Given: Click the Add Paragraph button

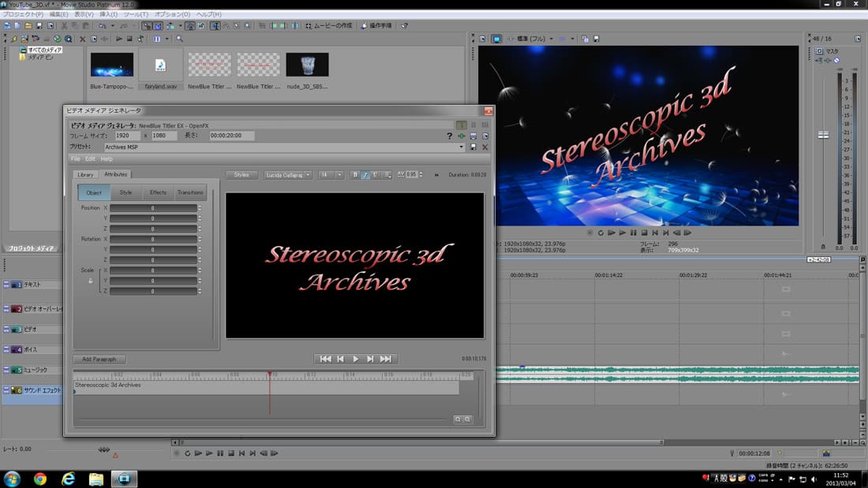Looking at the screenshot, I should click(x=99, y=359).
